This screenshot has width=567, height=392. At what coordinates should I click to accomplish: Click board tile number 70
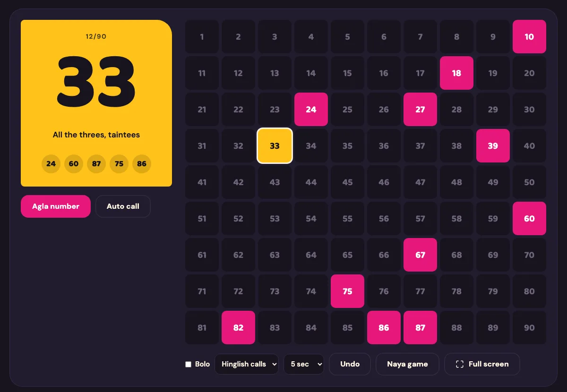(529, 255)
